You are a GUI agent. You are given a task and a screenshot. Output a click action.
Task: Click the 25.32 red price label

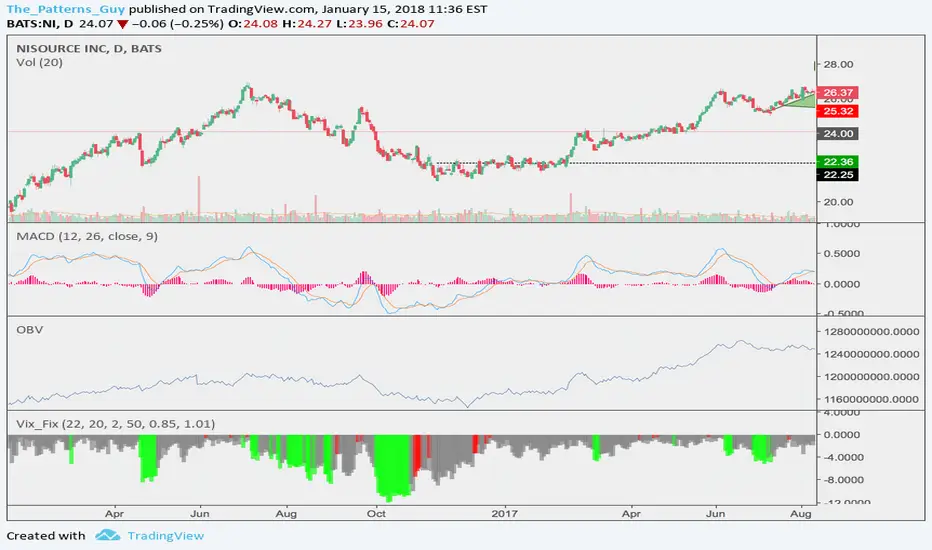[x=838, y=111]
